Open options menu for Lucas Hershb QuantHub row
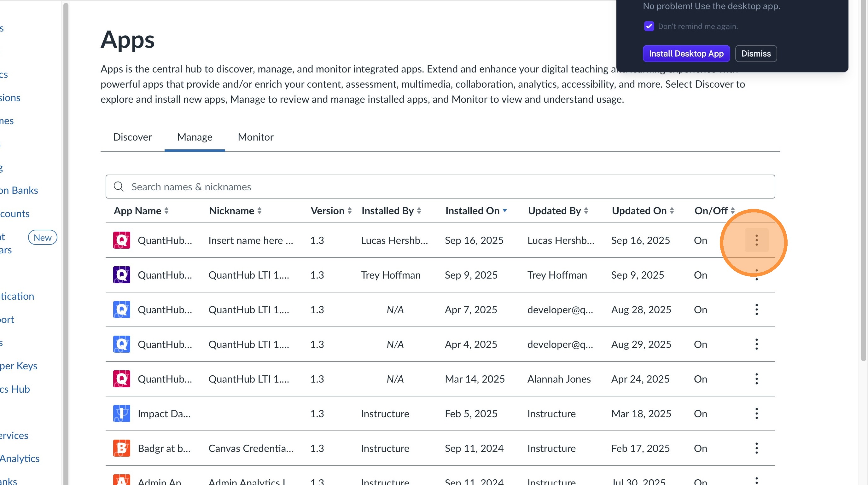The width and height of the screenshot is (868, 485). (756, 240)
